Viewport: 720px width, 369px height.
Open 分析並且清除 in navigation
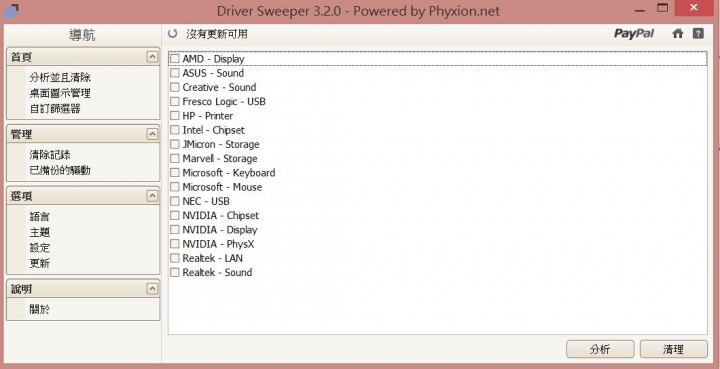(x=60, y=77)
